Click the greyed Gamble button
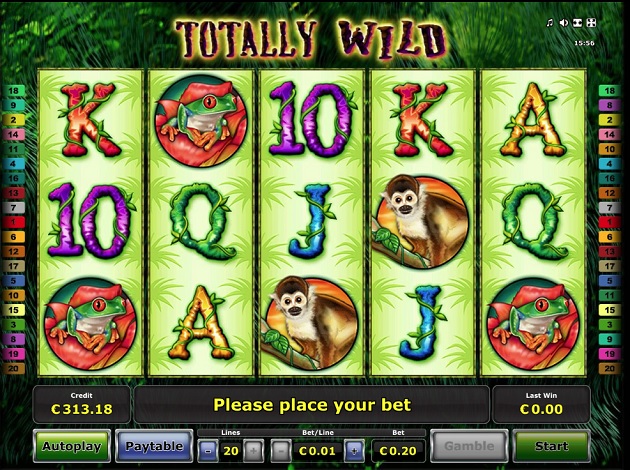The width and height of the screenshot is (630, 470). 469,446
